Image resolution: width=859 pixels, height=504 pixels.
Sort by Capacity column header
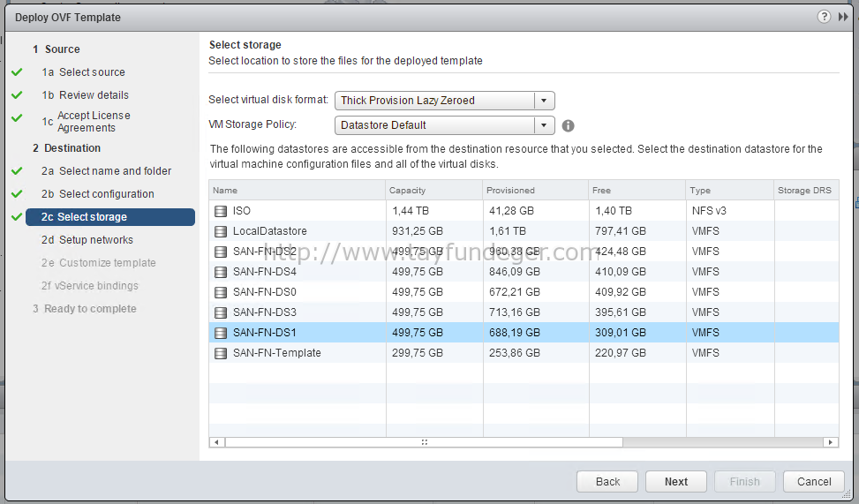433,190
